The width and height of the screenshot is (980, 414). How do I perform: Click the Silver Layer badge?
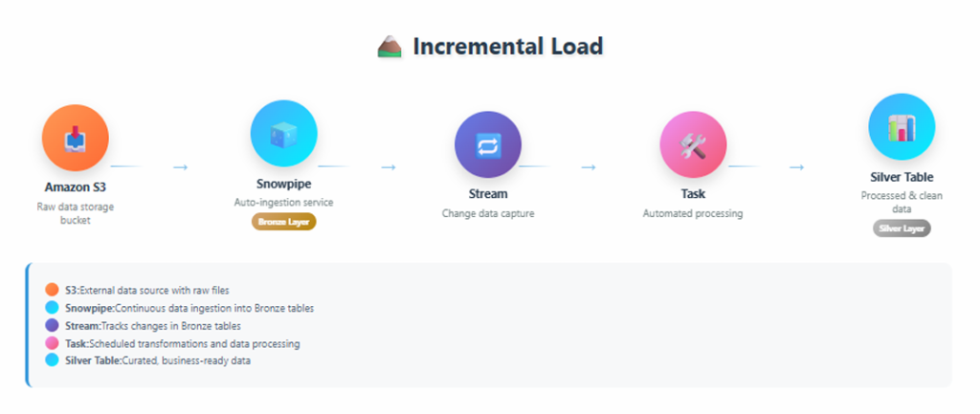coord(902,229)
